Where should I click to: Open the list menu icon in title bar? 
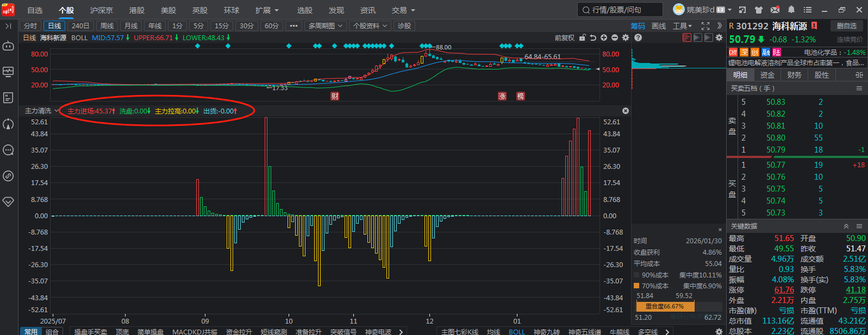coord(808,10)
